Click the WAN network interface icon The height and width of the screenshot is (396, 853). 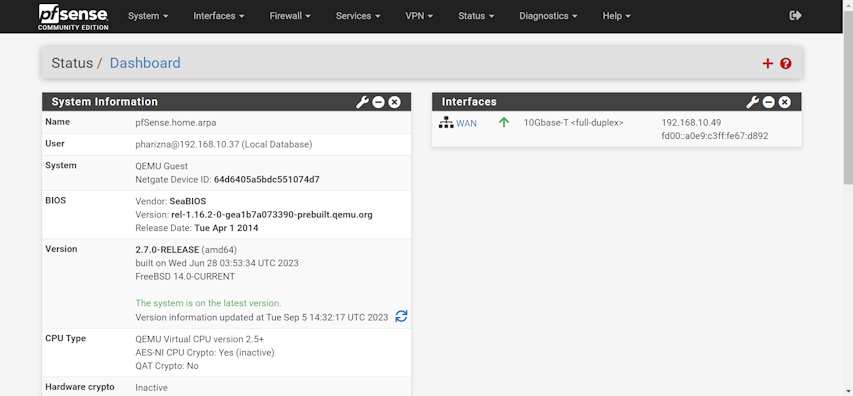point(446,123)
